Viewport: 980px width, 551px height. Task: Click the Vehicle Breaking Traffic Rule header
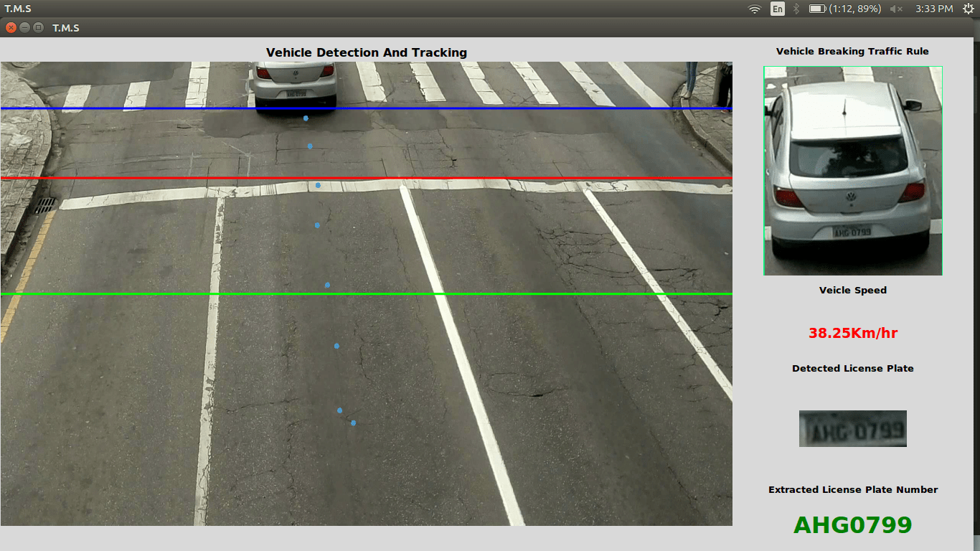[852, 51]
